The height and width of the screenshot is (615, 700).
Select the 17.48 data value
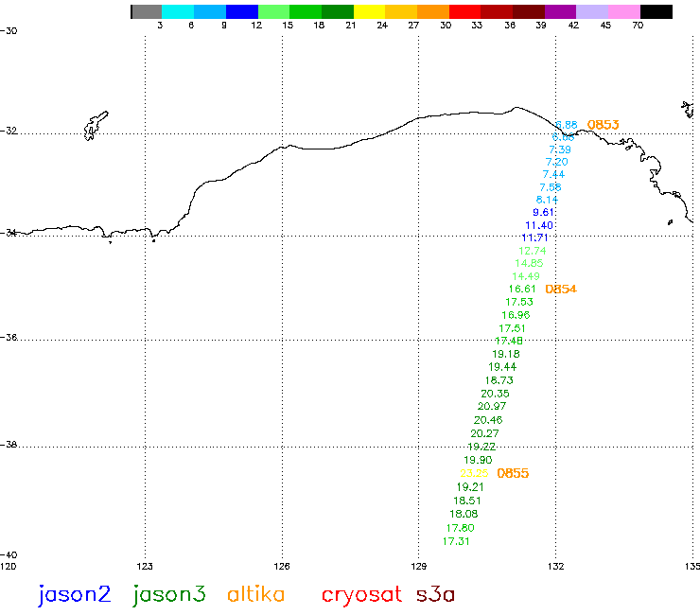coord(509,341)
